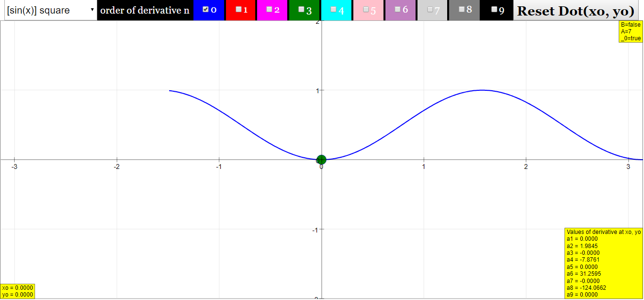This screenshot has height=300, width=644.
Task: Click the 'a6 = 31.2595' value
Action: pyautogui.click(x=584, y=274)
